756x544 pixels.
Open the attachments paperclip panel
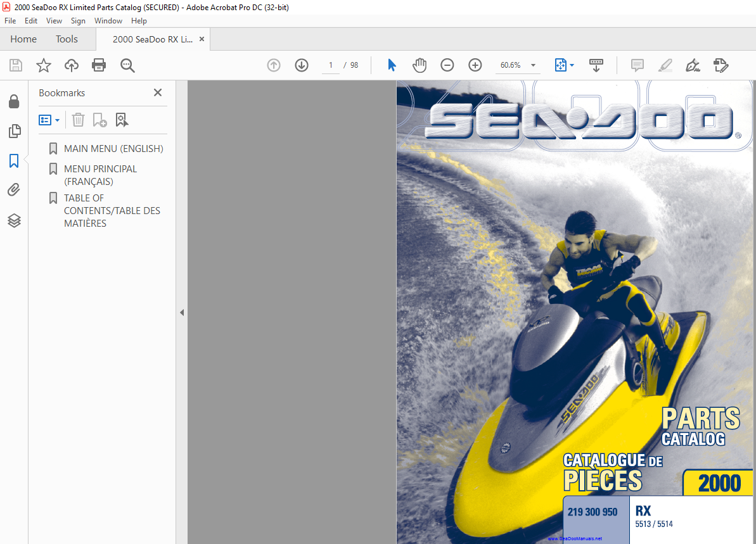click(14, 190)
